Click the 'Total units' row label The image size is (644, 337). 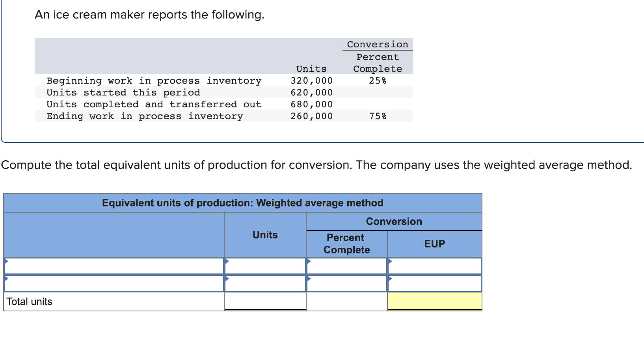tap(30, 301)
